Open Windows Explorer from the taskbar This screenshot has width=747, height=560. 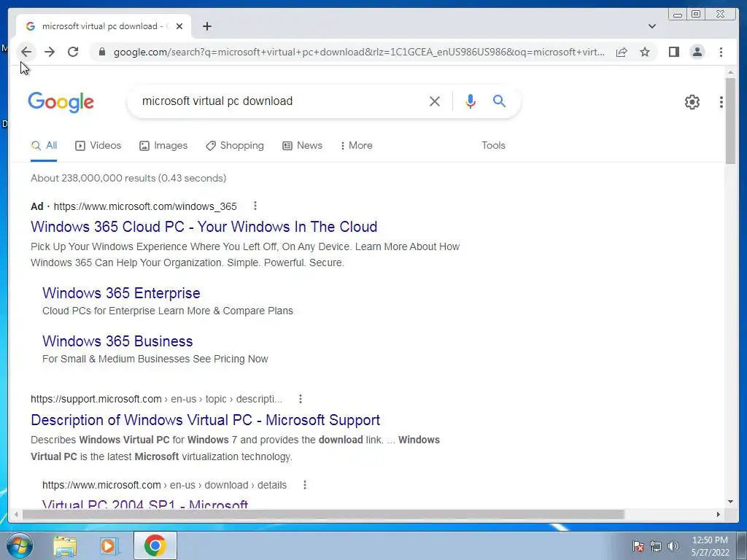click(x=65, y=545)
